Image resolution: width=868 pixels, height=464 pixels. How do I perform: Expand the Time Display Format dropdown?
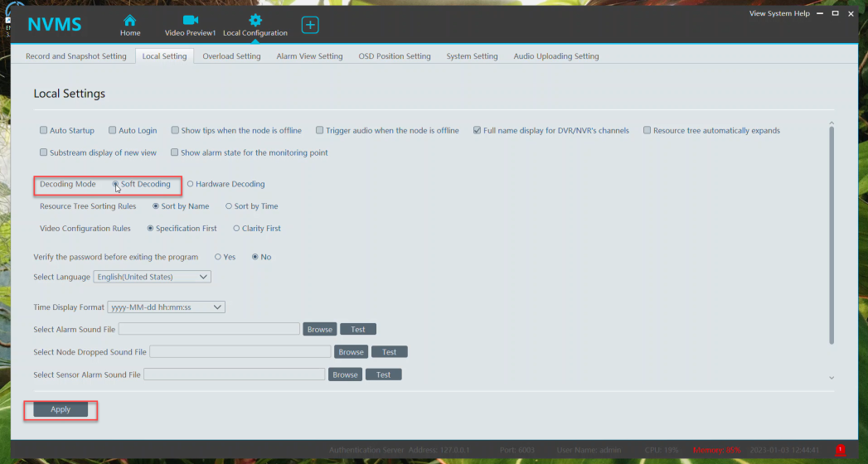tap(166, 307)
